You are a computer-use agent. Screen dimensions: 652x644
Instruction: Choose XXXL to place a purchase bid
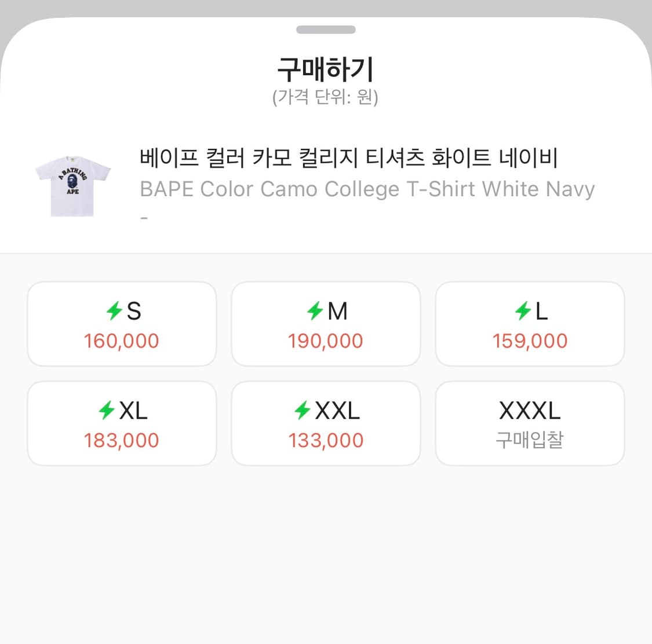530,423
